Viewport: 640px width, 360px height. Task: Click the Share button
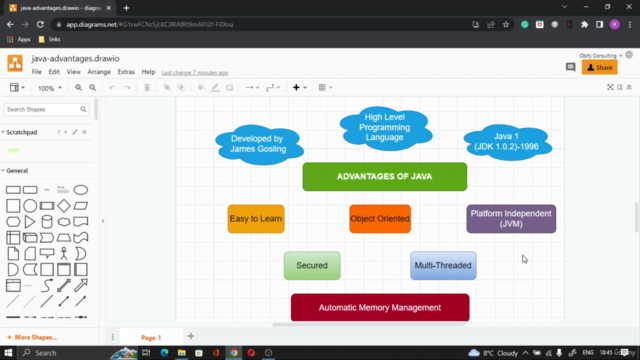[x=600, y=67]
